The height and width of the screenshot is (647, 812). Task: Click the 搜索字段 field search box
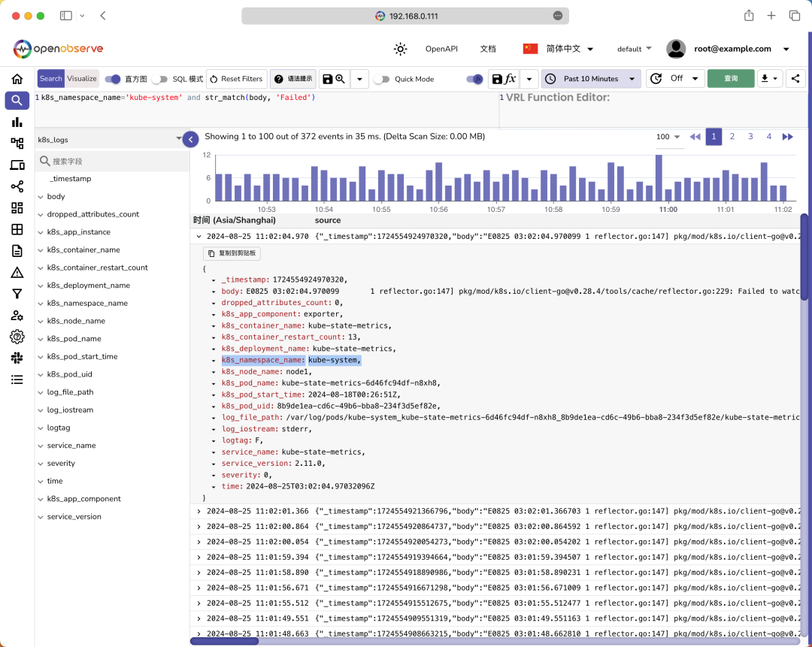pos(112,162)
